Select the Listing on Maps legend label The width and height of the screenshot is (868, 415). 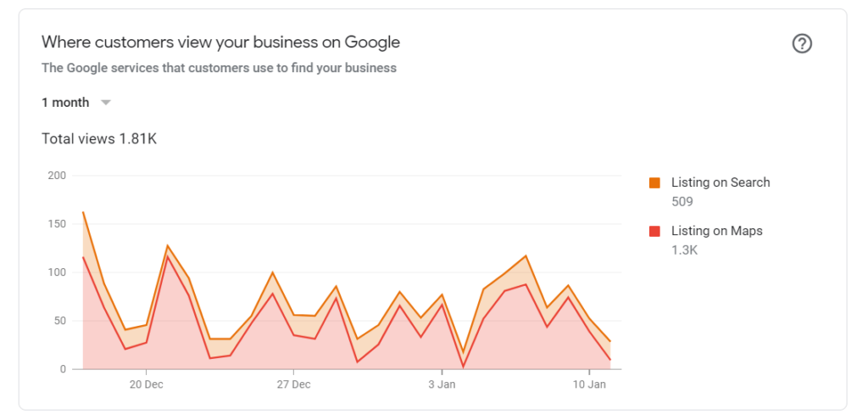tap(717, 231)
